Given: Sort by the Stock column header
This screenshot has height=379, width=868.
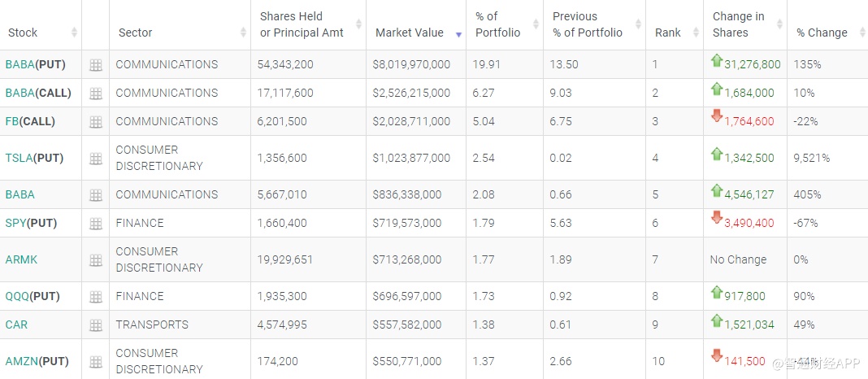Looking at the screenshot, I should click(x=23, y=33).
